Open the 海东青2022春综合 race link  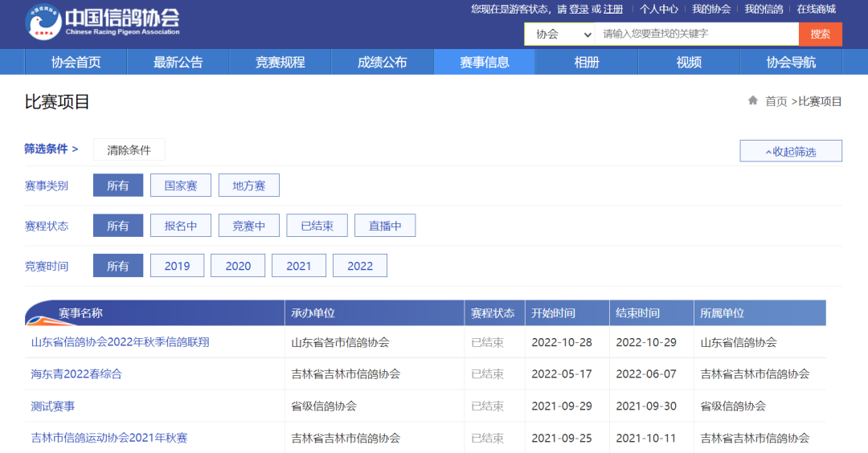pyautogui.click(x=76, y=374)
